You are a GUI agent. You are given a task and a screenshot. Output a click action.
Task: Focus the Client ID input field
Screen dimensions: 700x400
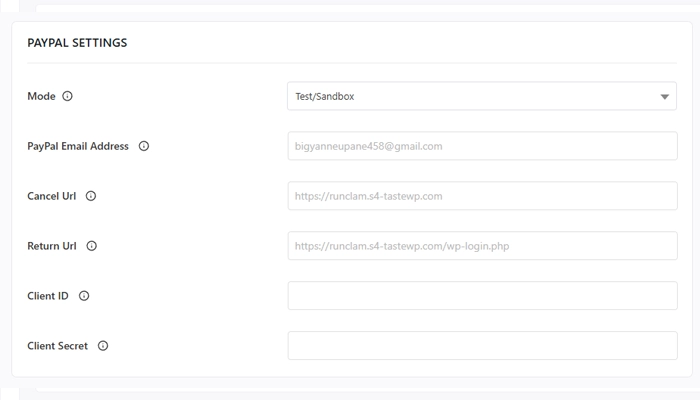[482, 296]
